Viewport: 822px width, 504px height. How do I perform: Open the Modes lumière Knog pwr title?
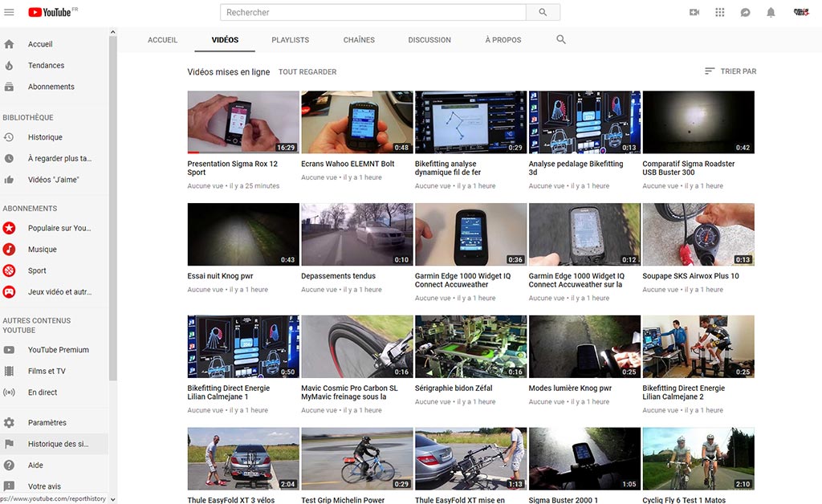[x=570, y=388]
